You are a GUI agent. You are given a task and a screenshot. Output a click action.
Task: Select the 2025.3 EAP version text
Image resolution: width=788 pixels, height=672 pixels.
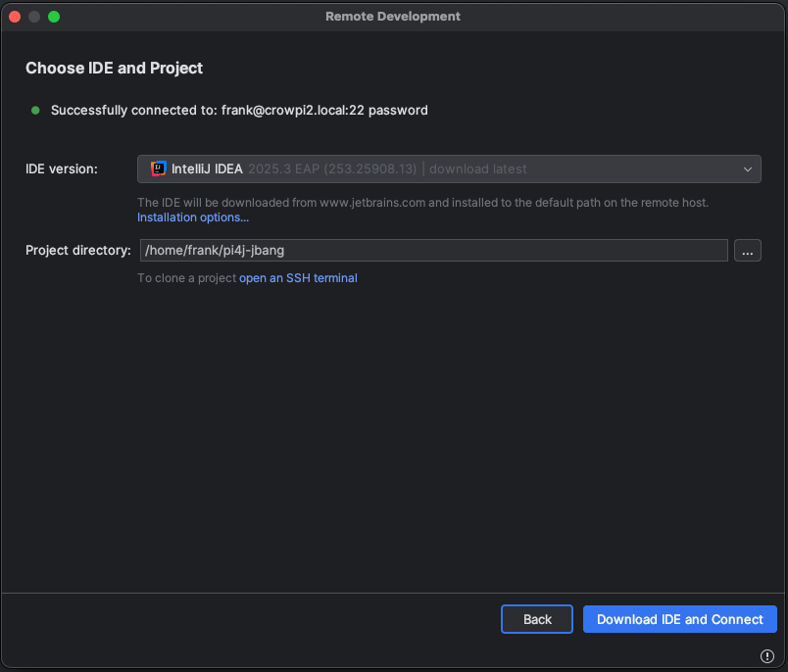click(x=333, y=168)
